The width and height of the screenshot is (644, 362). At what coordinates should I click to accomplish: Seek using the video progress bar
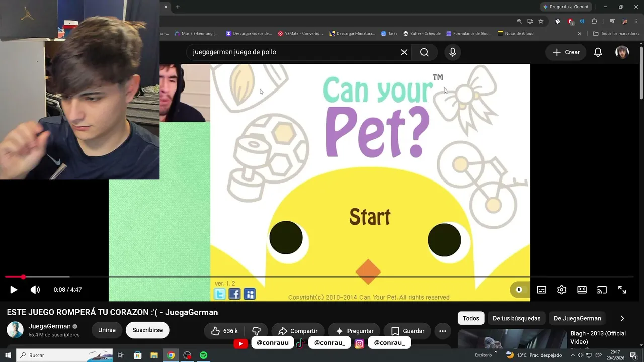[319, 277]
